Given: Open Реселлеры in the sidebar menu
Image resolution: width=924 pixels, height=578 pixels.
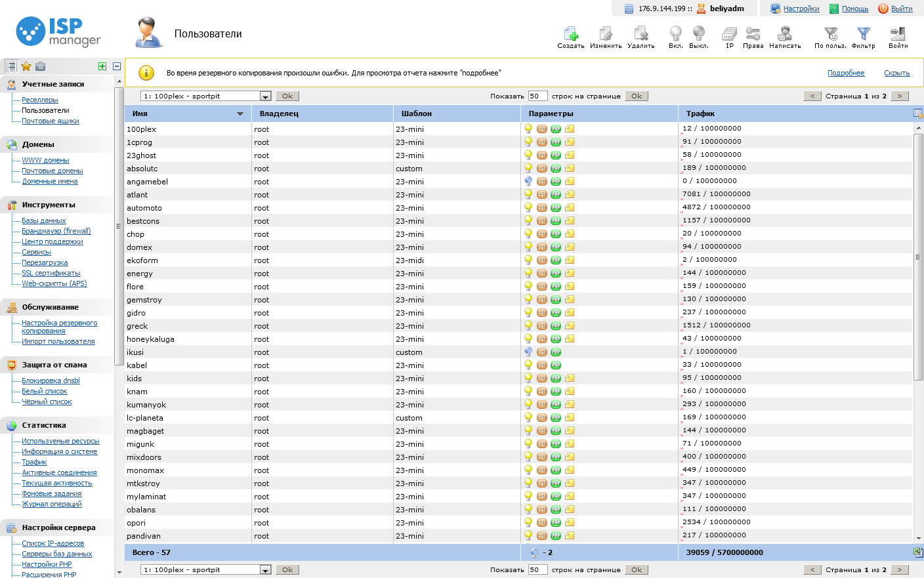Looking at the screenshot, I should tap(40, 100).
